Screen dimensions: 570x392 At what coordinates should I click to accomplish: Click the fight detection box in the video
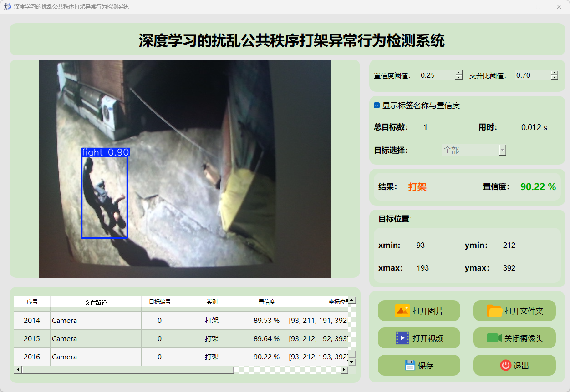pyautogui.click(x=104, y=196)
